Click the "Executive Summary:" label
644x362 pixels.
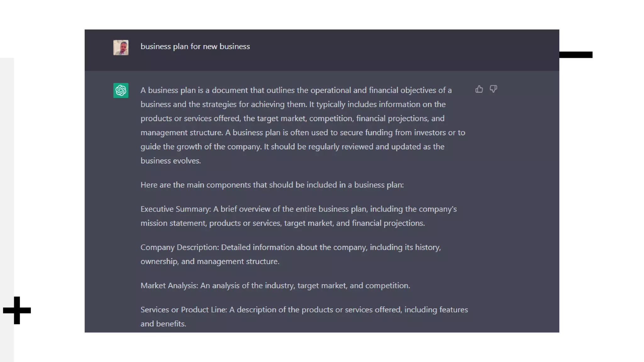[175, 209]
